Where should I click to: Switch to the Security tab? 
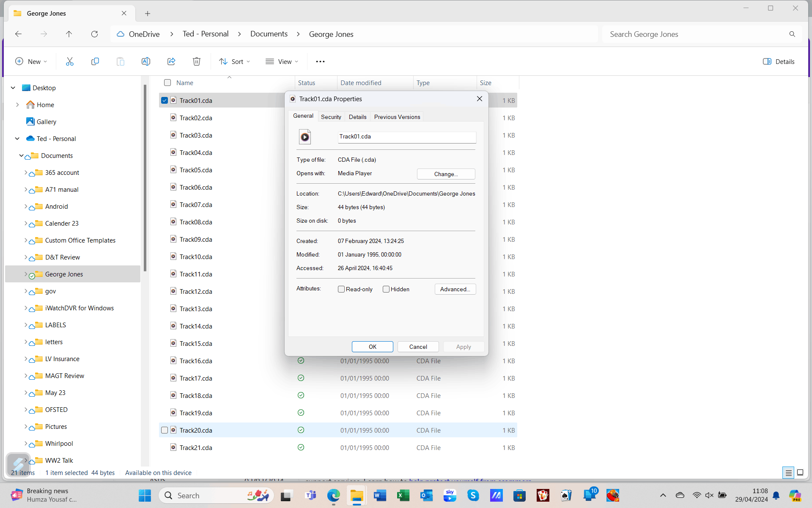(331, 117)
